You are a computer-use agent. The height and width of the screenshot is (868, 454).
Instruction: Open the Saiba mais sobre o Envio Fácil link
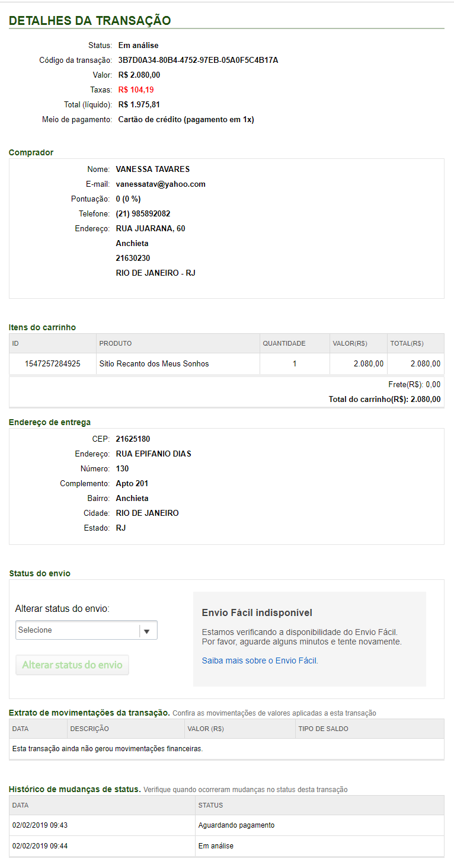[260, 660]
